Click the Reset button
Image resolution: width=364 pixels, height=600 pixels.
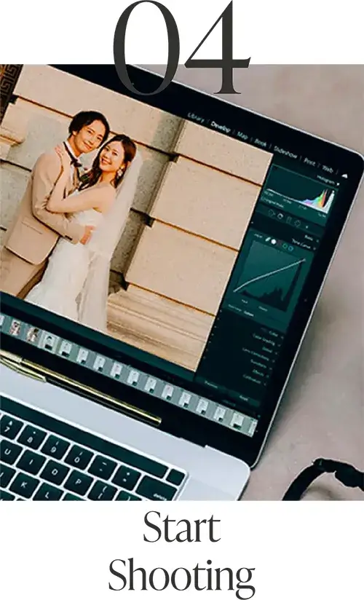[244, 398]
